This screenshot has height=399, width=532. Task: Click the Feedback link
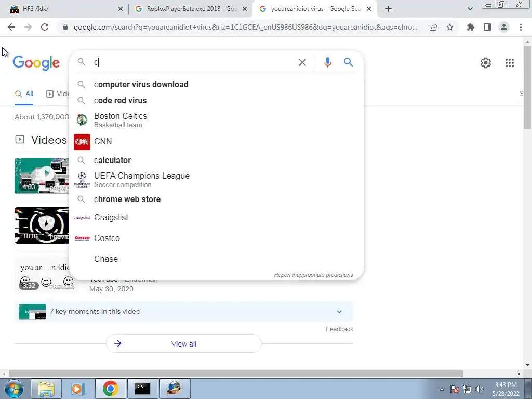[x=339, y=329]
